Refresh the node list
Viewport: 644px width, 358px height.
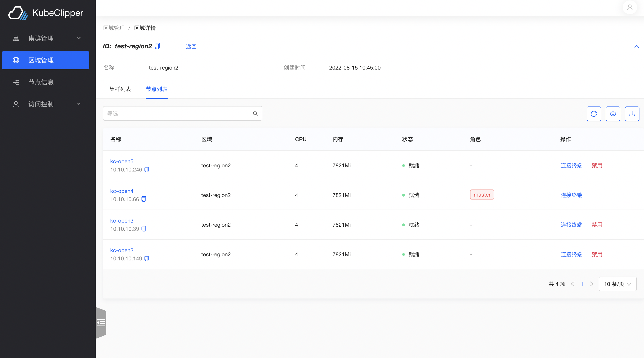pos(594,114)
